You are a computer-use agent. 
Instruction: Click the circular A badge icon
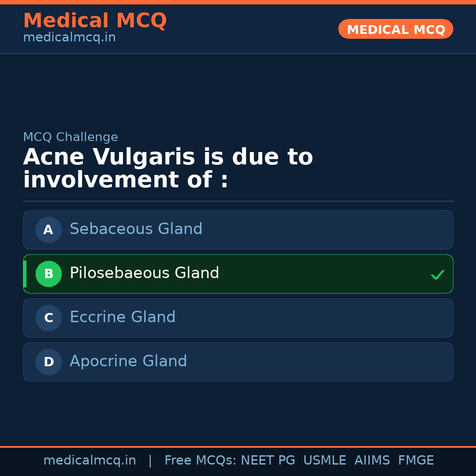48,230
